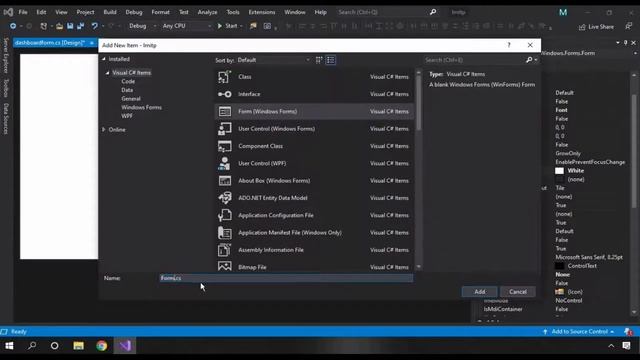Choose User Control (WPF) template
The image size is (640, 360).
314,163
